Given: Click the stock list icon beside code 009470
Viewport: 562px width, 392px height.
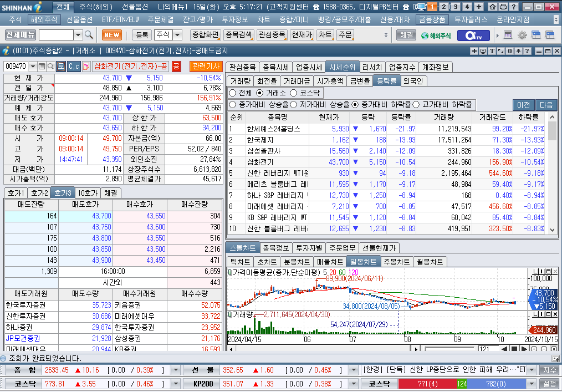Looking at the screenshot, I should point(42,67).
